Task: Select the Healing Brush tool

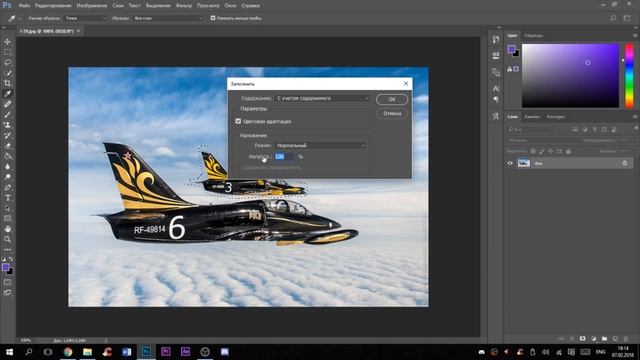Action: coord(7,104)
